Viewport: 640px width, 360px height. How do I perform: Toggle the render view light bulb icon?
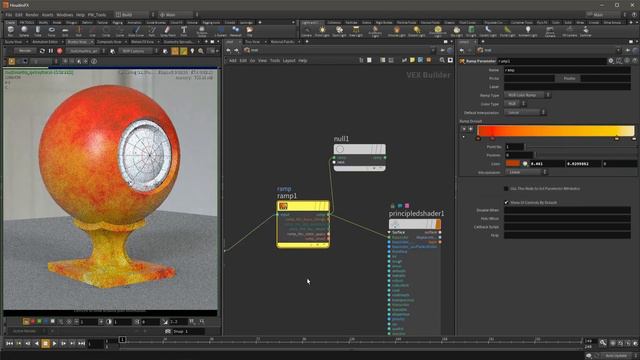click(x=192, y=51)
